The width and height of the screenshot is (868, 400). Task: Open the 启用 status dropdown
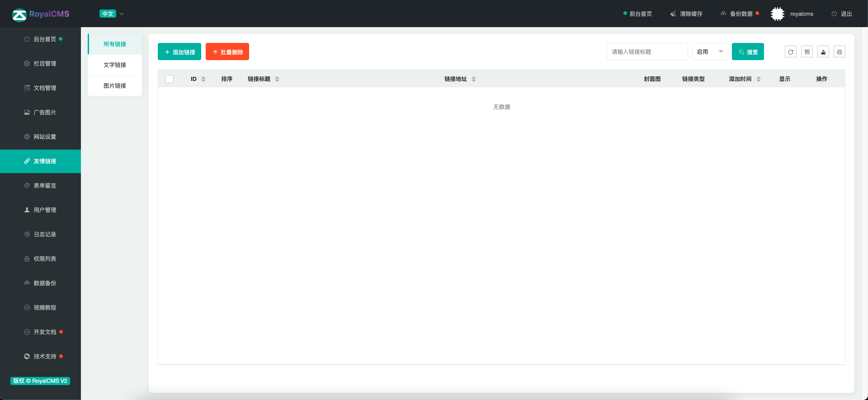[x=710, y=52]
